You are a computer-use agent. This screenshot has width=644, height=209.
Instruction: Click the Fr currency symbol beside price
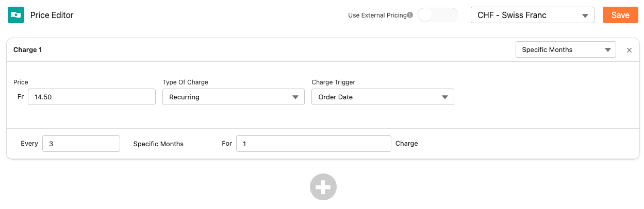(21, 97)
